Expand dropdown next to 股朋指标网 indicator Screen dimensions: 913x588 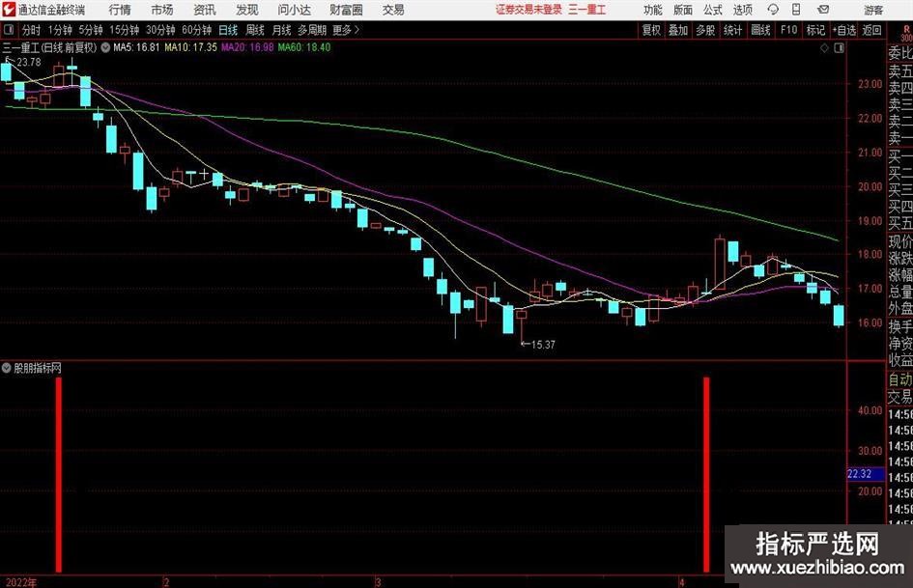coord(7,368)
